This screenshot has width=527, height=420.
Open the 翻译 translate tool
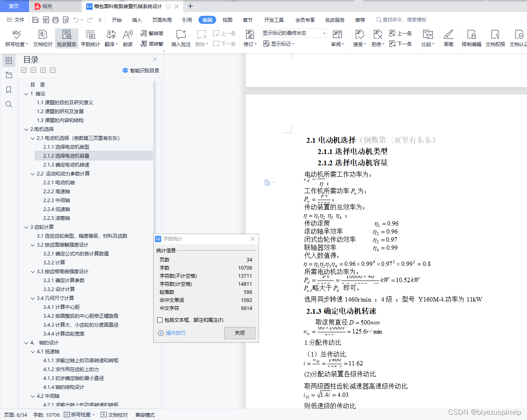pyautogui.click(x=111, y=38)
